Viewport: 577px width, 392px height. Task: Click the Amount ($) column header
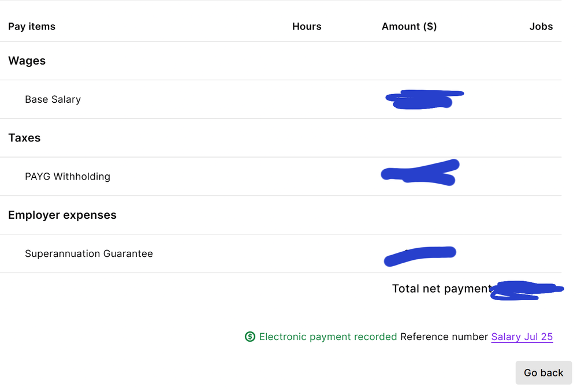(x=409, y=27)
